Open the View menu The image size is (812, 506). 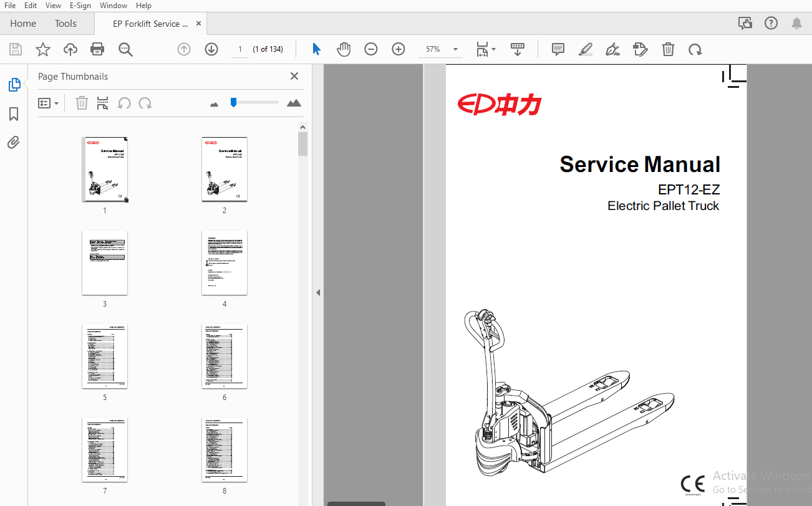point(54,5)
